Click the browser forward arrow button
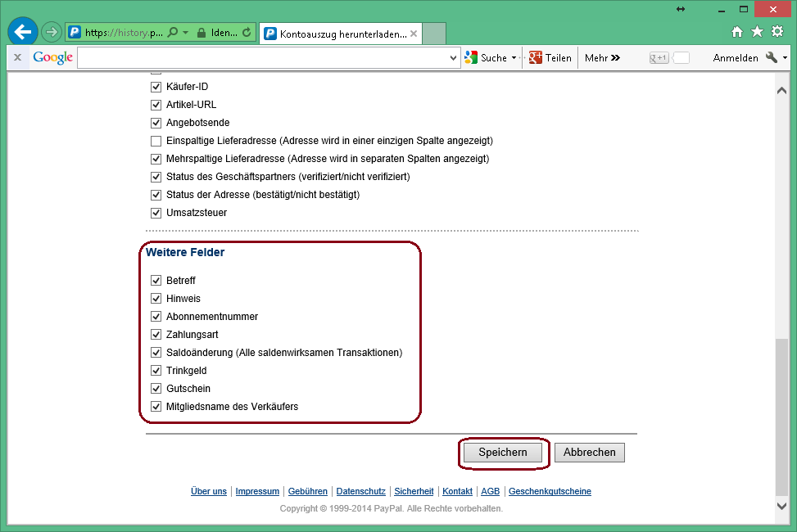 tap(52, 33)
